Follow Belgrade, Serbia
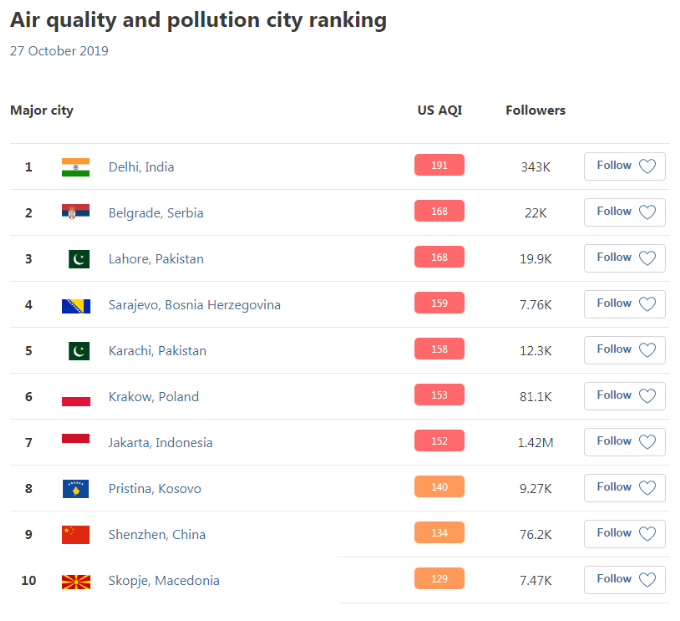 [x=624, y=212]
